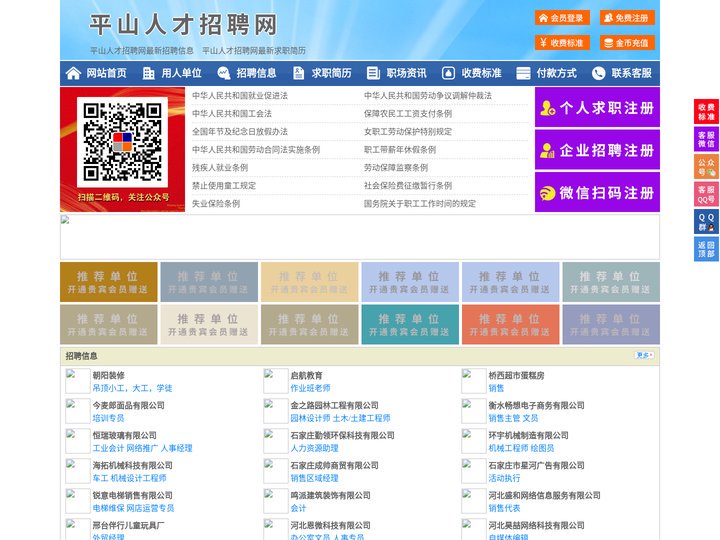Open 残疾人就业条例 link
This screenshot has height=540, width=720.
click(220, 168)
